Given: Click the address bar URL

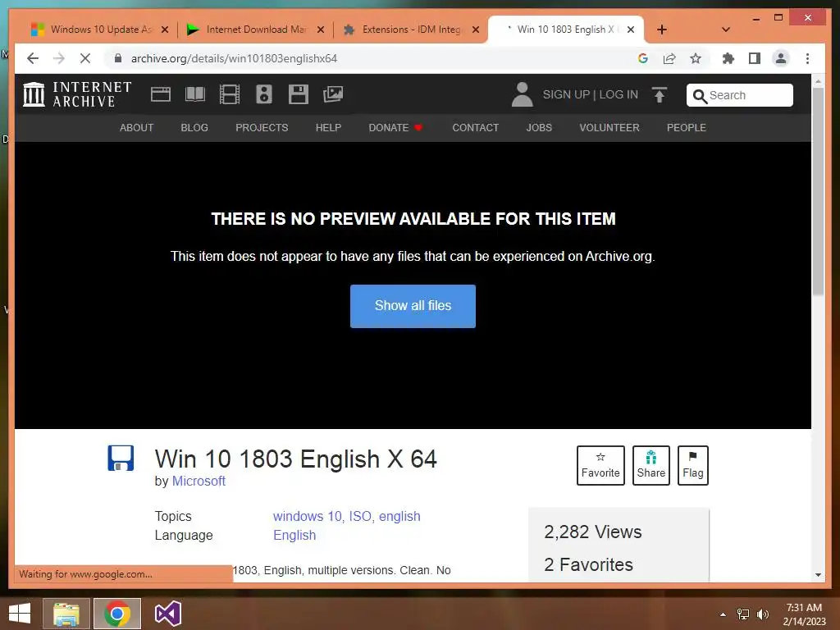Looking at the screenshot, I should point(234,58).
